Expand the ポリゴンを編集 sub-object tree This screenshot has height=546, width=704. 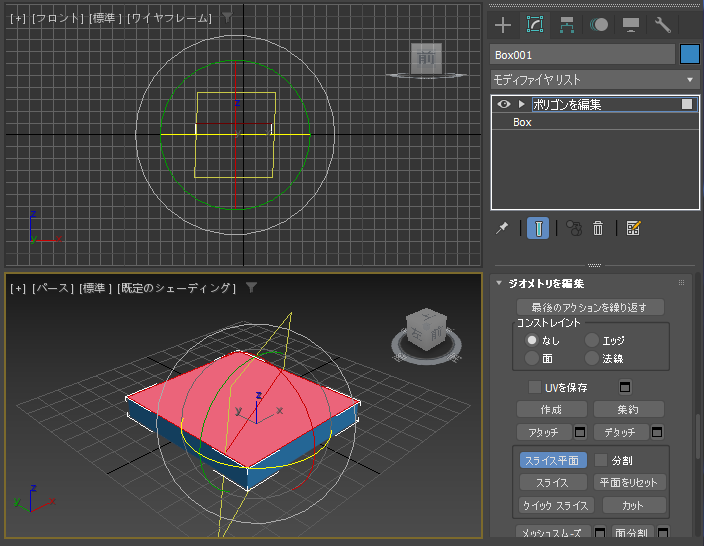click(521, 104)
